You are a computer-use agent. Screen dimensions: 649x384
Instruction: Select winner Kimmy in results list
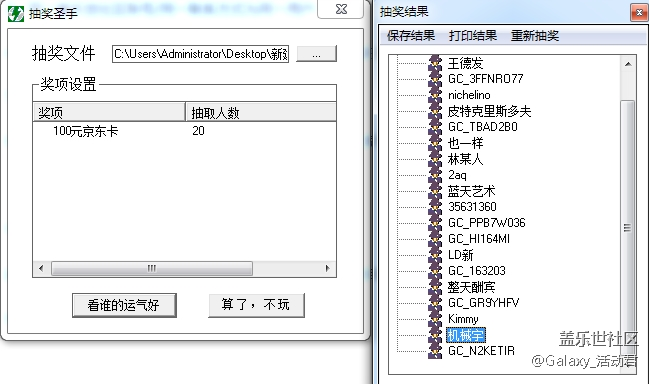[x=463, y=319]
